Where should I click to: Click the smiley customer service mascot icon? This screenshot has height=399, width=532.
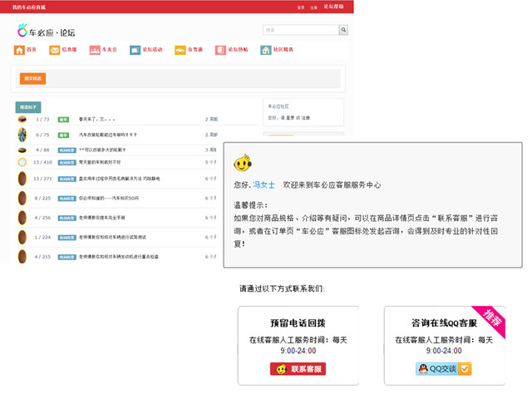pyautogui.click(x=242, y=163)
